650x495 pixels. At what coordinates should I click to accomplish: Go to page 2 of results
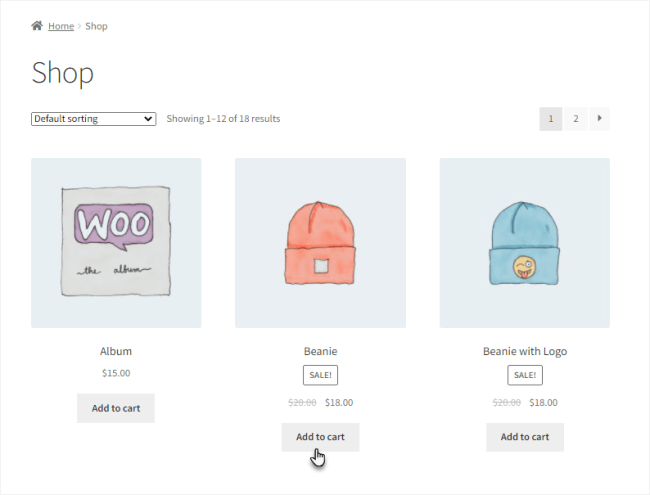[x=576, y=119]
